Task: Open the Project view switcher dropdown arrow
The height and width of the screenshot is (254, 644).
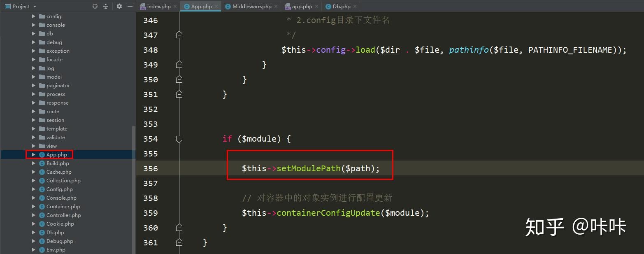Action: coord(34,6)
